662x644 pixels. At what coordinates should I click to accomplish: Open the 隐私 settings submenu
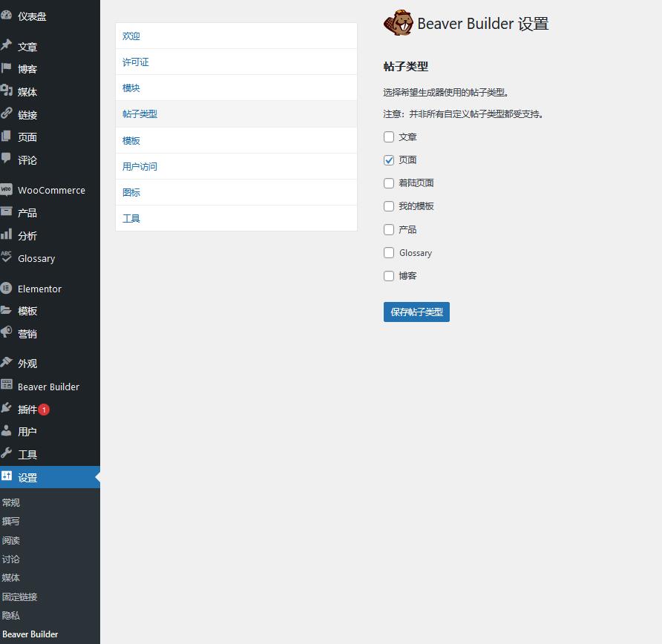[10, 615]
